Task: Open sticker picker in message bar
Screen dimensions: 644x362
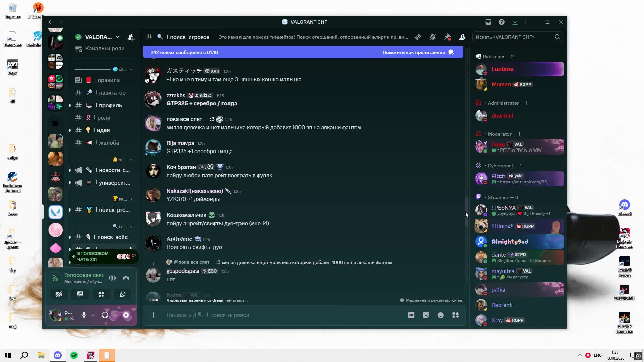Action: 426,315
